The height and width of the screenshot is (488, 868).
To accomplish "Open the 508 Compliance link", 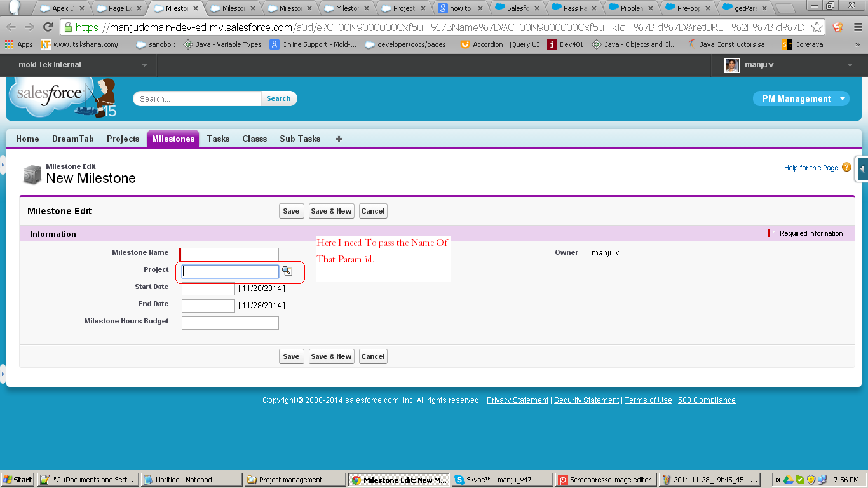I will tap(707, 400).
